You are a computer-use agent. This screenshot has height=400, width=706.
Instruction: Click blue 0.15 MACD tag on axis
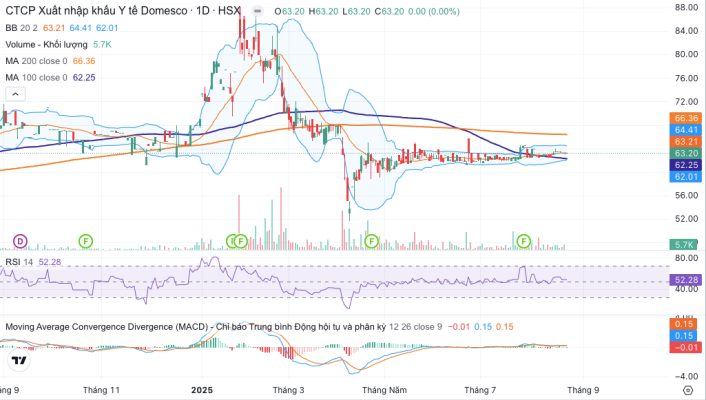click(683, 336)
